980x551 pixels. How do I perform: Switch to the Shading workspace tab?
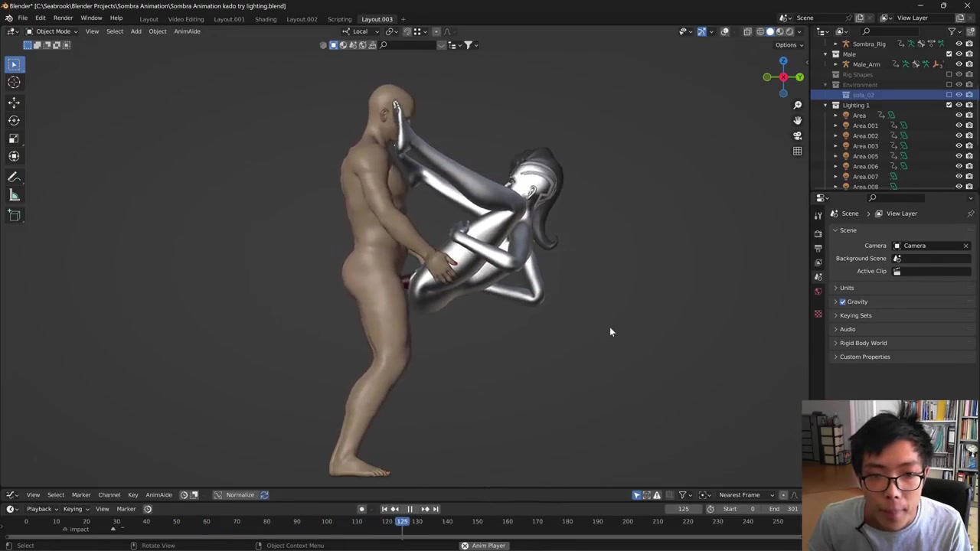pos(266,19)
